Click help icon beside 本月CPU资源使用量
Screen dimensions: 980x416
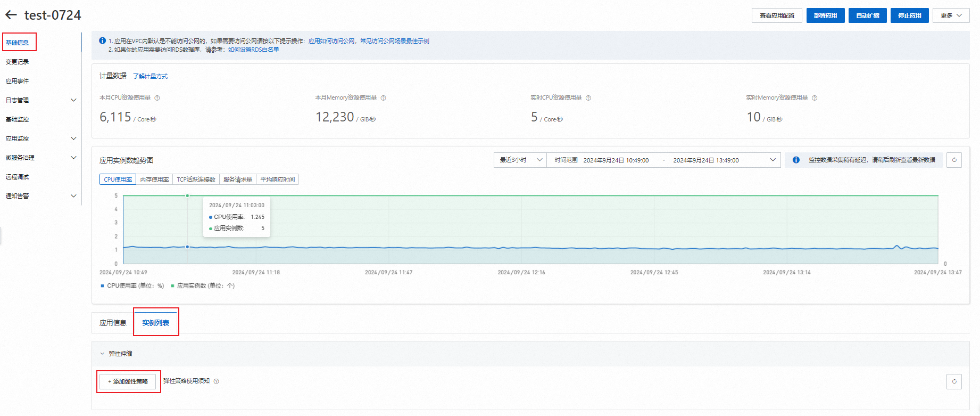click(x=157, y=98)
